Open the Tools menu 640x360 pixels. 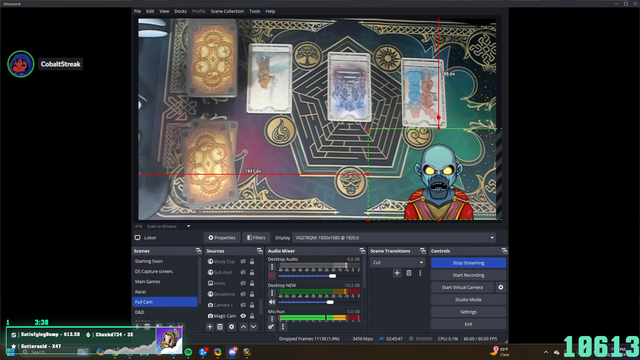pos(255,11)
